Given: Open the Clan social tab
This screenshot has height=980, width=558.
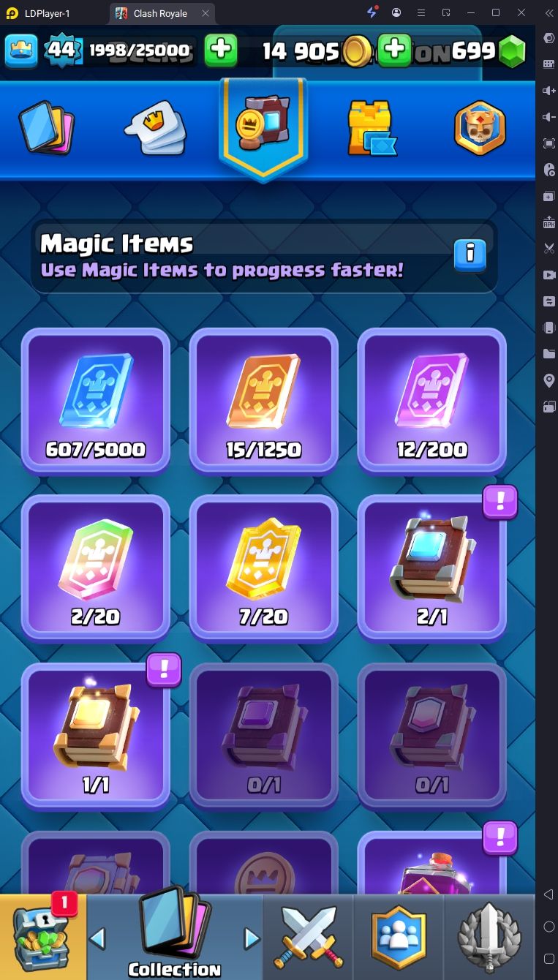Looking at the screenshot, I should tap(399, 937).
